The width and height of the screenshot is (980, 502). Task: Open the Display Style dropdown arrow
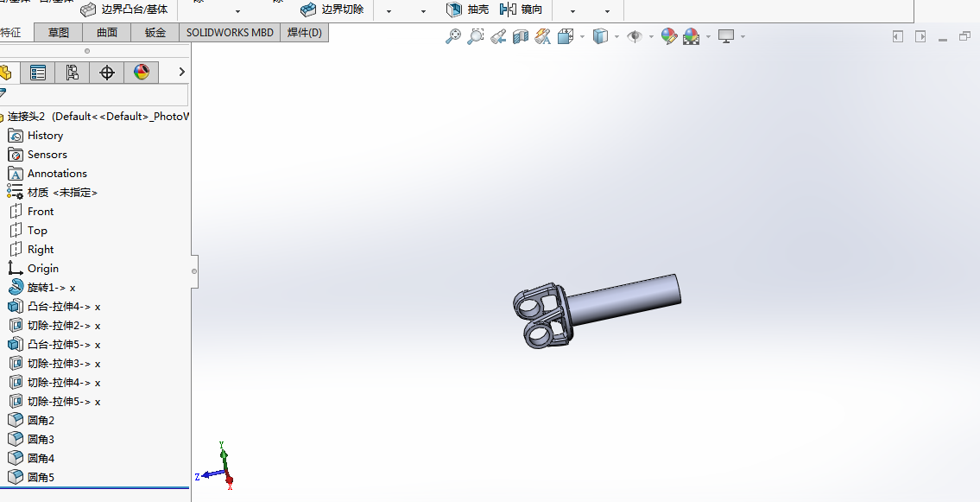tap(616, 37)
